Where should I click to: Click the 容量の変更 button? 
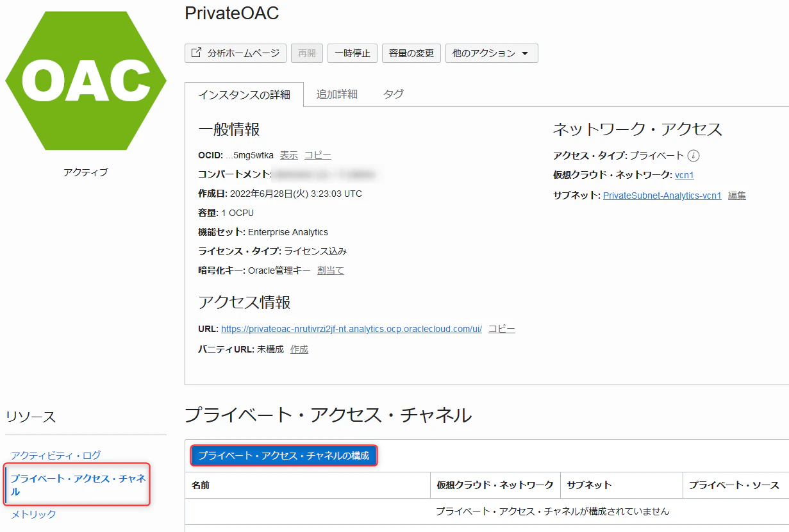(x=411, y=53)
